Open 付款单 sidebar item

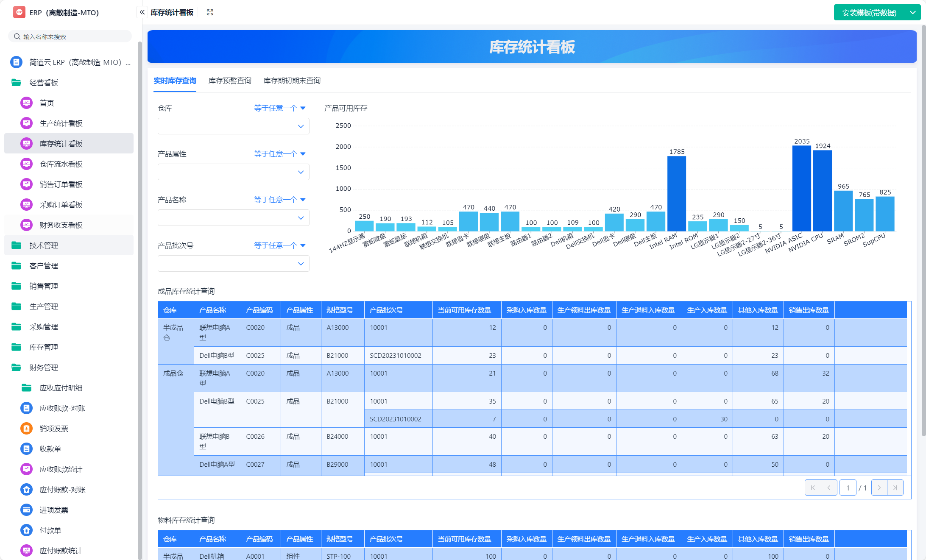tap(50, 530)
